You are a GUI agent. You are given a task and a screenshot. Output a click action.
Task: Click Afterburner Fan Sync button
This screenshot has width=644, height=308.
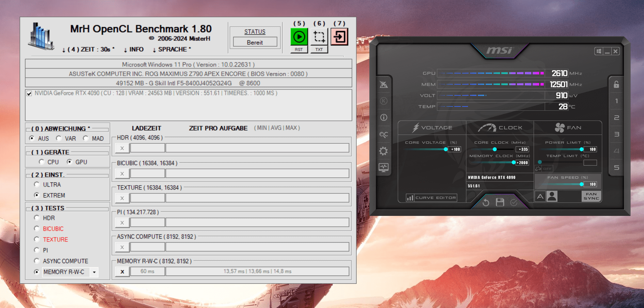pyautogui.click(x=591, y=196)
